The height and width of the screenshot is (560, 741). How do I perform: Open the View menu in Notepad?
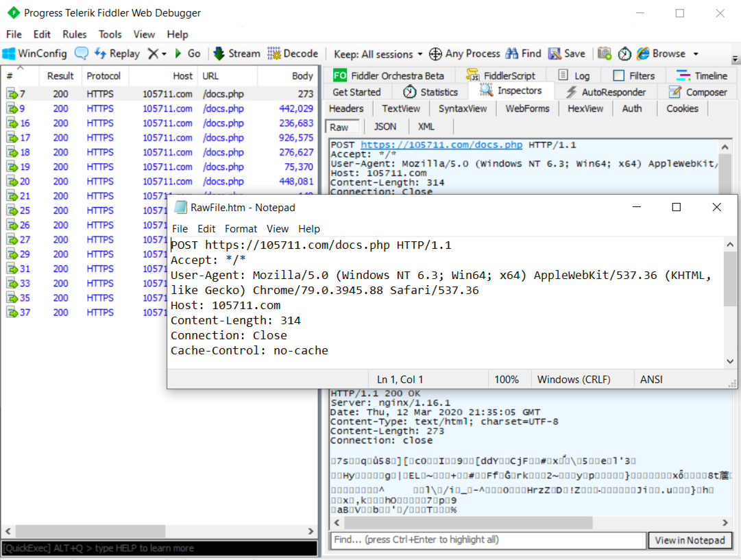coord(278,229)
